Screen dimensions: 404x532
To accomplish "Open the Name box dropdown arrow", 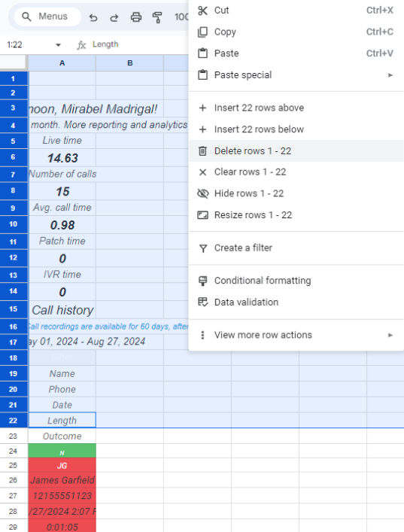I will pos(59,45).
